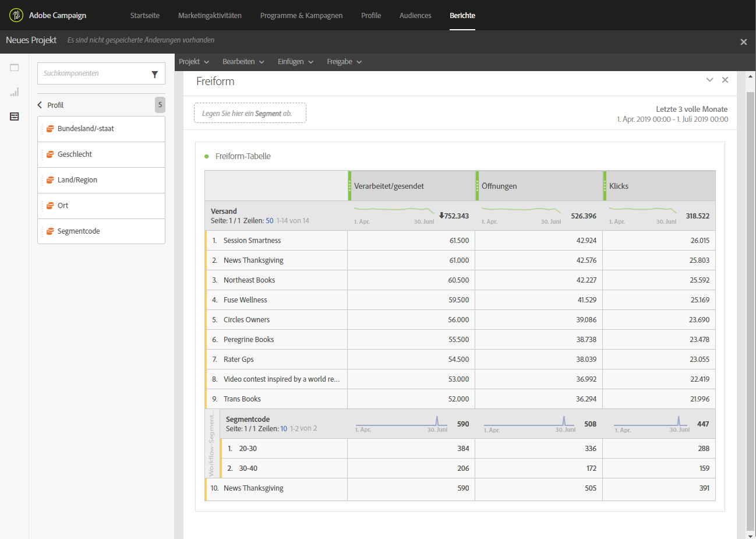Change Segmentcode rows count link 10
The width and height of the screenshot is (756, 539).
284,428
